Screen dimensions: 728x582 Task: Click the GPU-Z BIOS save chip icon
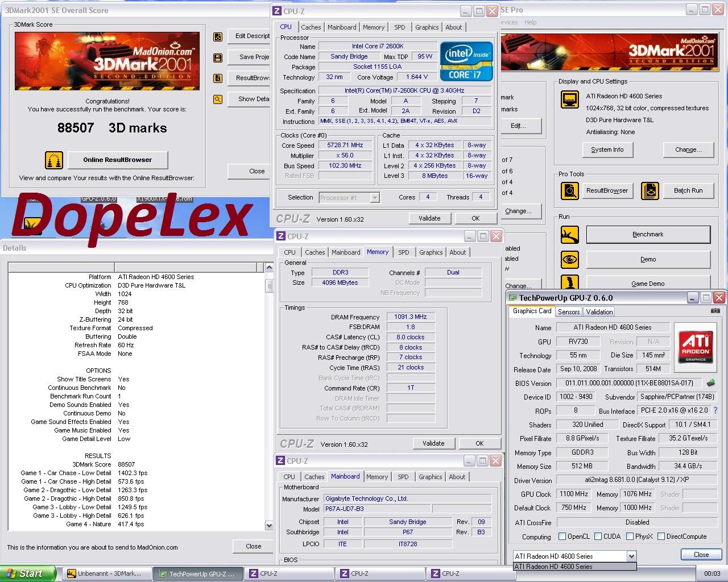point(712,383)
